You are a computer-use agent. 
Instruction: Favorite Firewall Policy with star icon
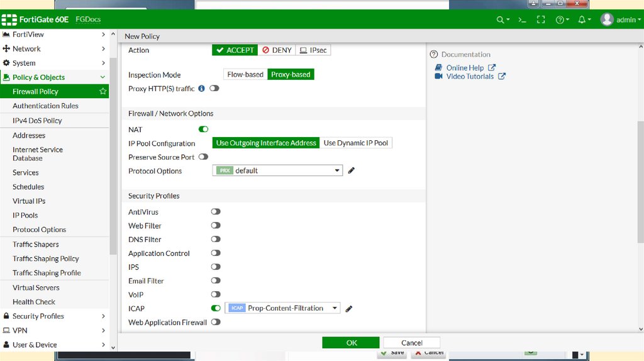tap(103, 91)
